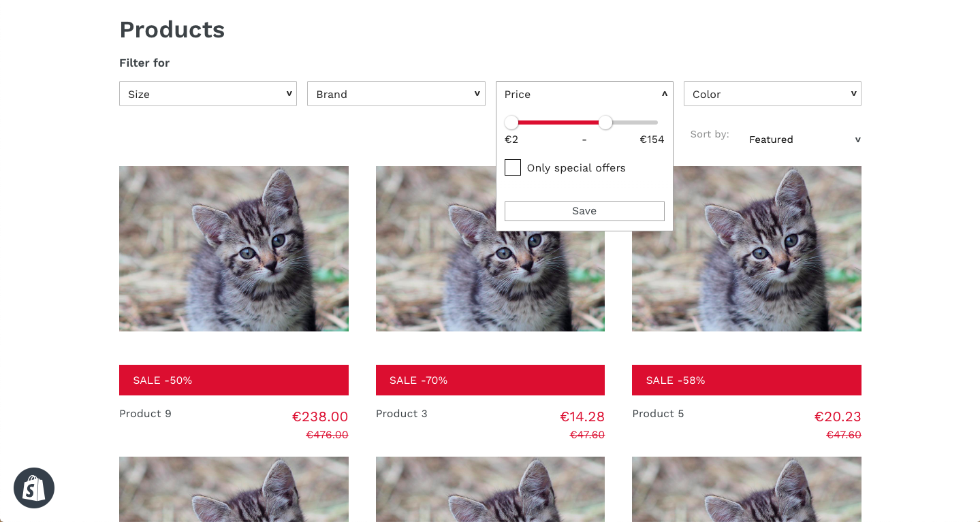
Task: Tick the Only special offers checkbox
Action: tap(513, 167)
